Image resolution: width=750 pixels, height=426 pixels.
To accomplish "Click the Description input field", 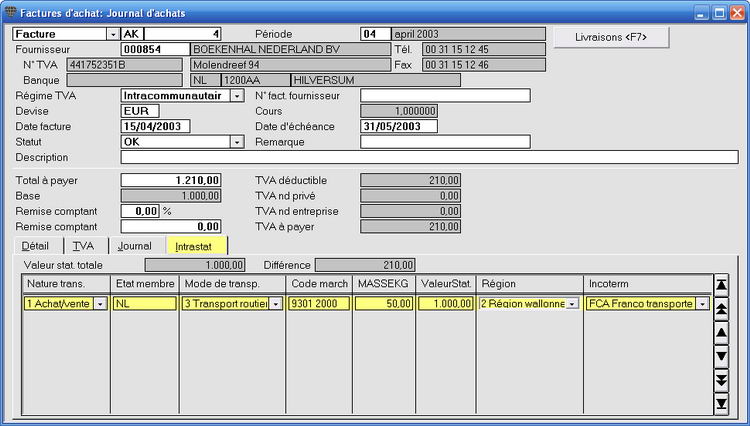I will (x=430, y=157).
